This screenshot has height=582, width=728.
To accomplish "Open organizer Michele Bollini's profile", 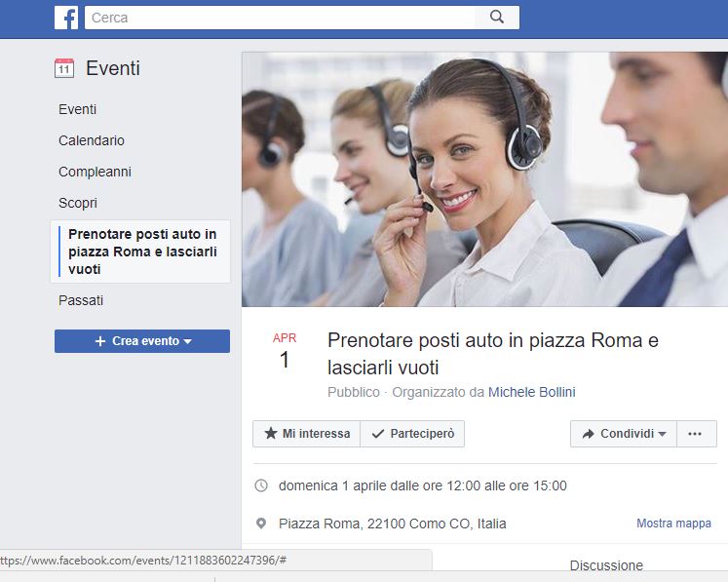I will pyautogui.click(x=531, y=392).
